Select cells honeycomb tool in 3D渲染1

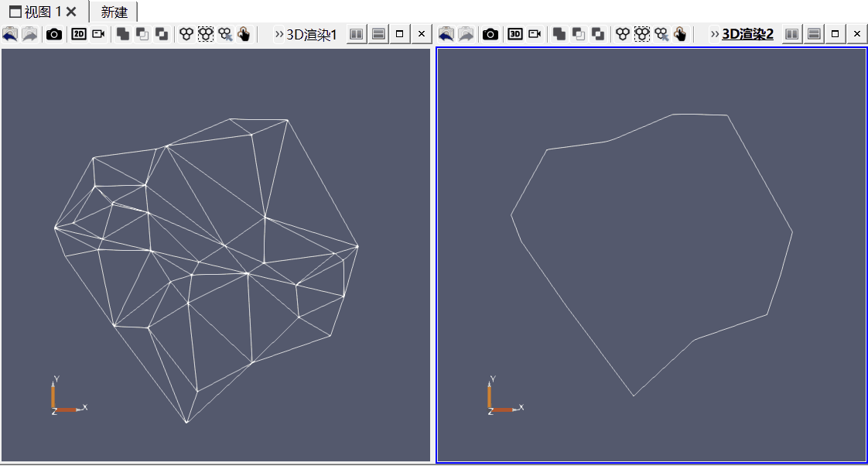click(186, 34)
